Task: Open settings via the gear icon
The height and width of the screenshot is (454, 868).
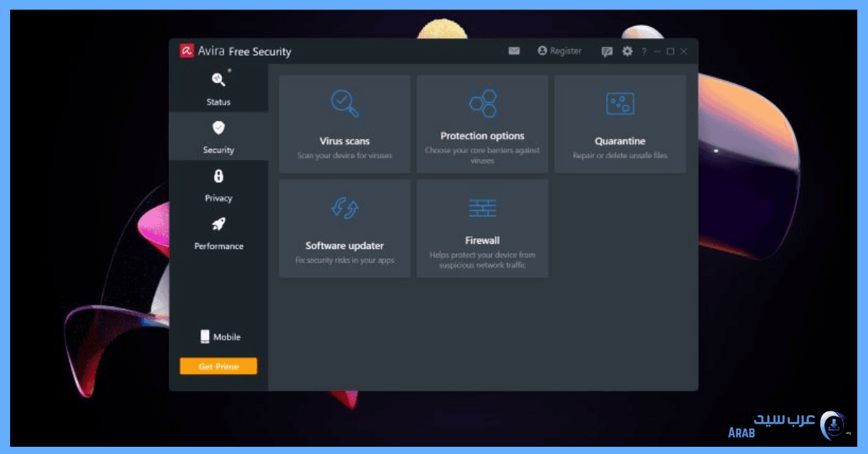Action: tap(627, 51)
